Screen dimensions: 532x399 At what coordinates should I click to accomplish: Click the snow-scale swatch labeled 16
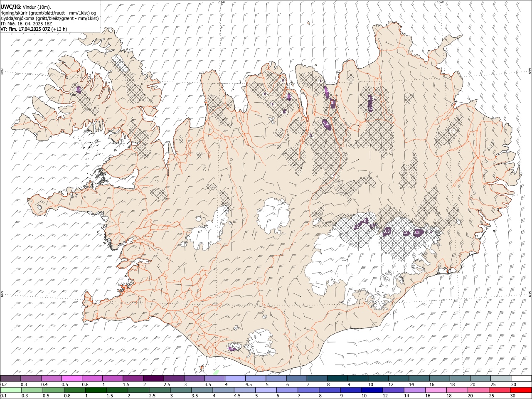click(x=439, y=379)
